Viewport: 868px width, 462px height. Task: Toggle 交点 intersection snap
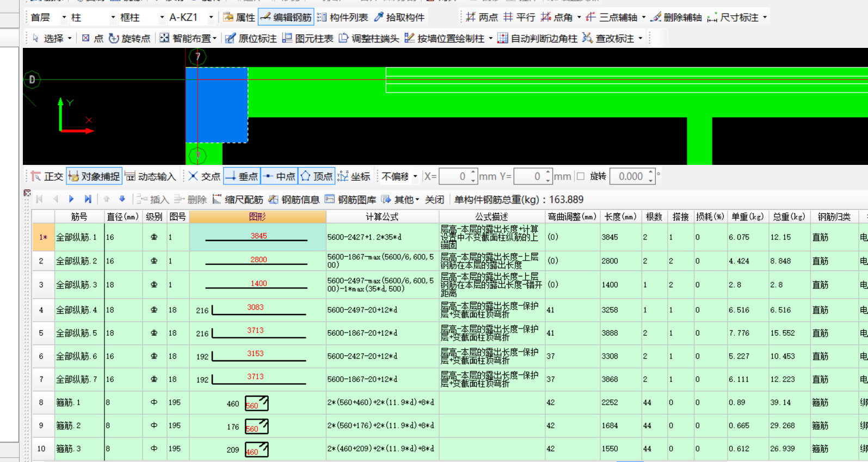click(205, 176)
